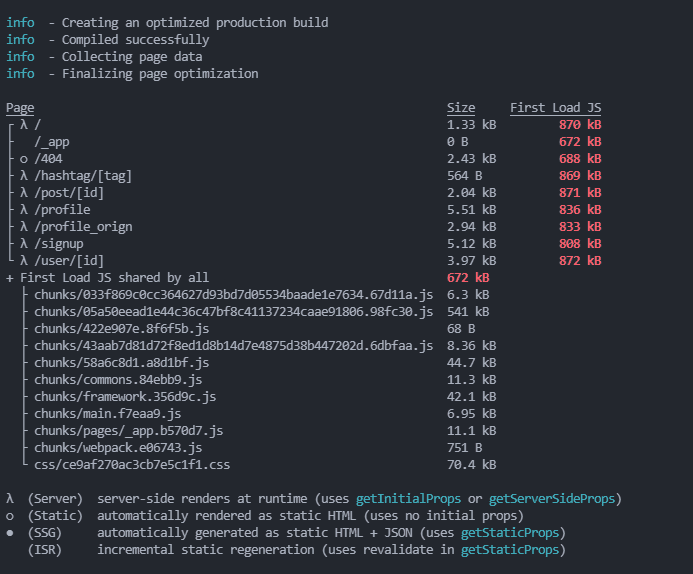Click the Page column header
This screenshot has width=693, height=574.
(20, 108)
